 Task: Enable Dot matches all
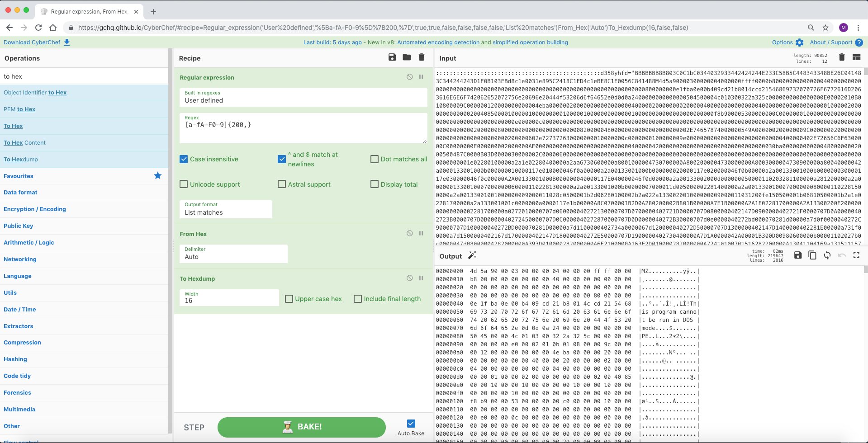(375, 159)
